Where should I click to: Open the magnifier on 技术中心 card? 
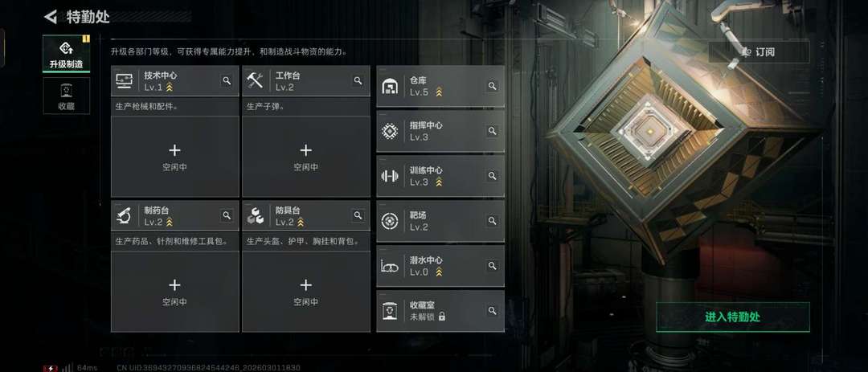[227, 81]
